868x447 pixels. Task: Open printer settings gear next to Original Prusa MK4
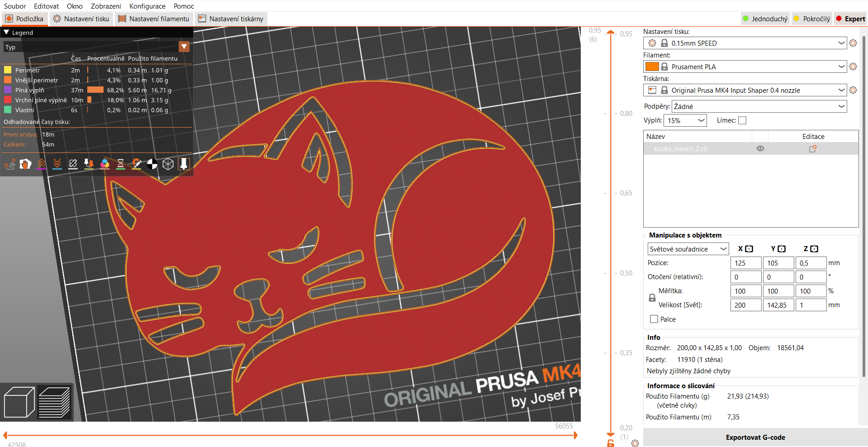[853, 90]
